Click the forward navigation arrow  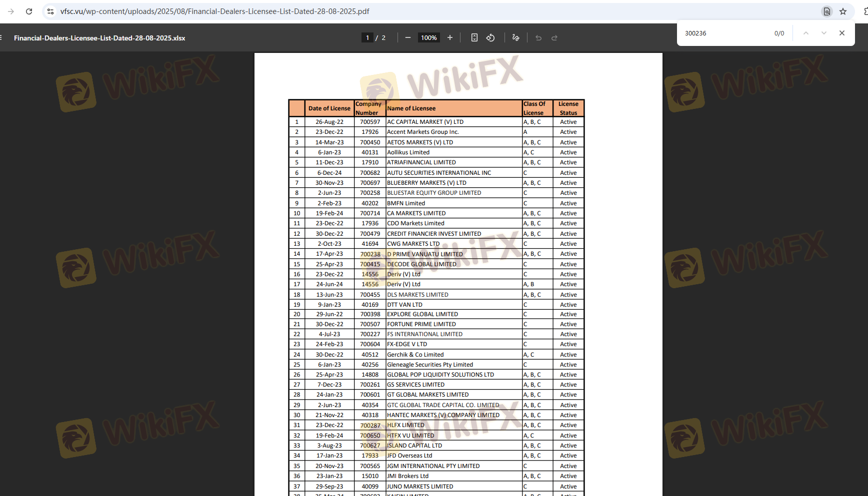click(11, 11)
